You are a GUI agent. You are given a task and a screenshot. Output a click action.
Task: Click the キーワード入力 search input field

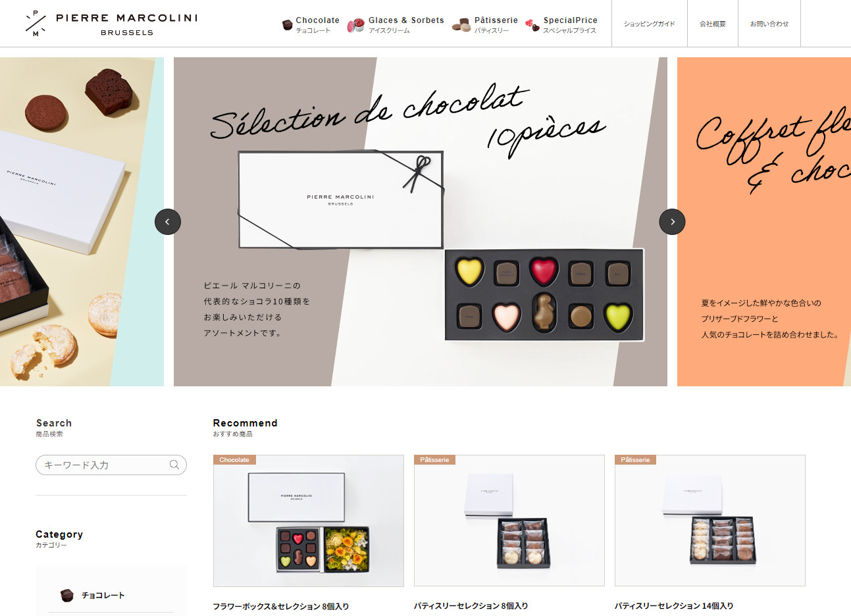(x=102, y=465)
